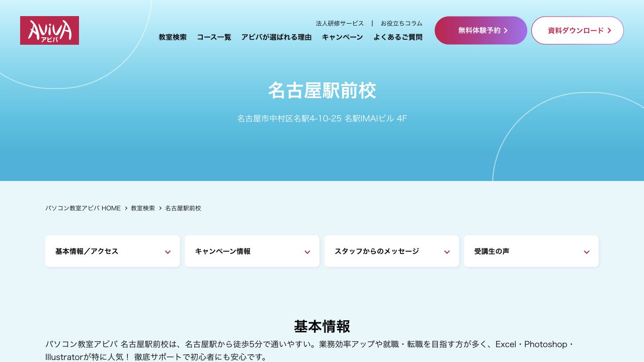The width and height of the screenshot is (644, 362).
Task: Jump to 基本情報／アクセス section
Action: (x=112, y=251)
